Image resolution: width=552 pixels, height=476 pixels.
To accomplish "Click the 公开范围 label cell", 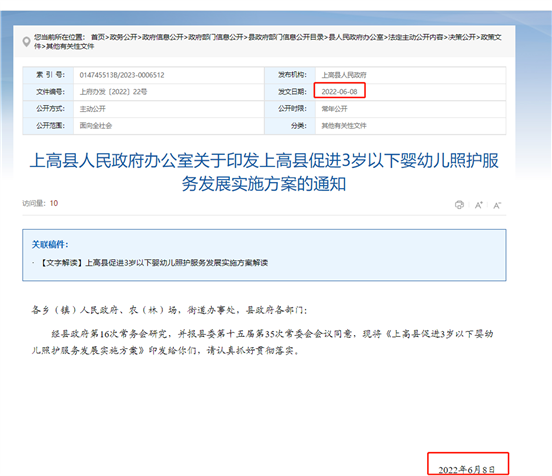I will (x=48, y=126).
